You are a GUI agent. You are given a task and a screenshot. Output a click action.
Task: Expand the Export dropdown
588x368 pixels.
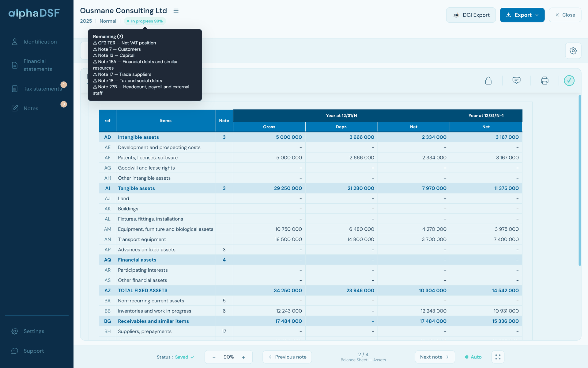pyautogui.click(x=522, y=15)
